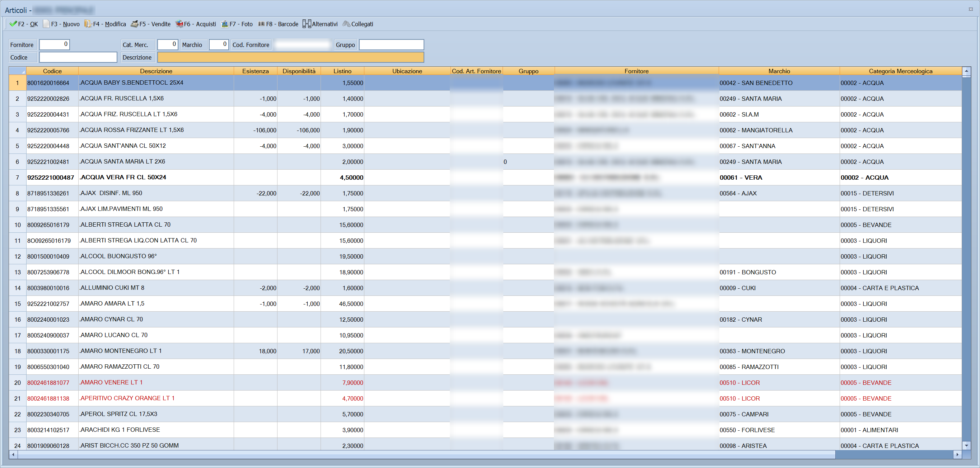Select row .ACQUA VERA FR CL 50X24
This screenshot has width=980, height=468.
tap(485, 178)
